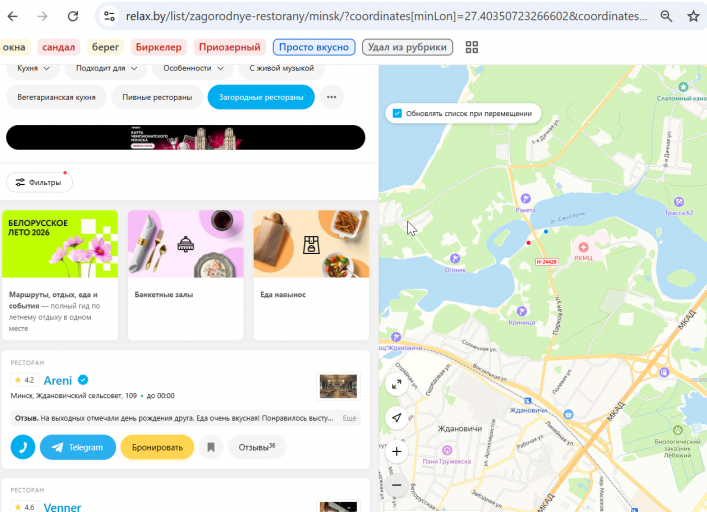Screen dimensions: 707x512
Task: Expand the map to fullscreen
Action: click(x=397, y=384)
